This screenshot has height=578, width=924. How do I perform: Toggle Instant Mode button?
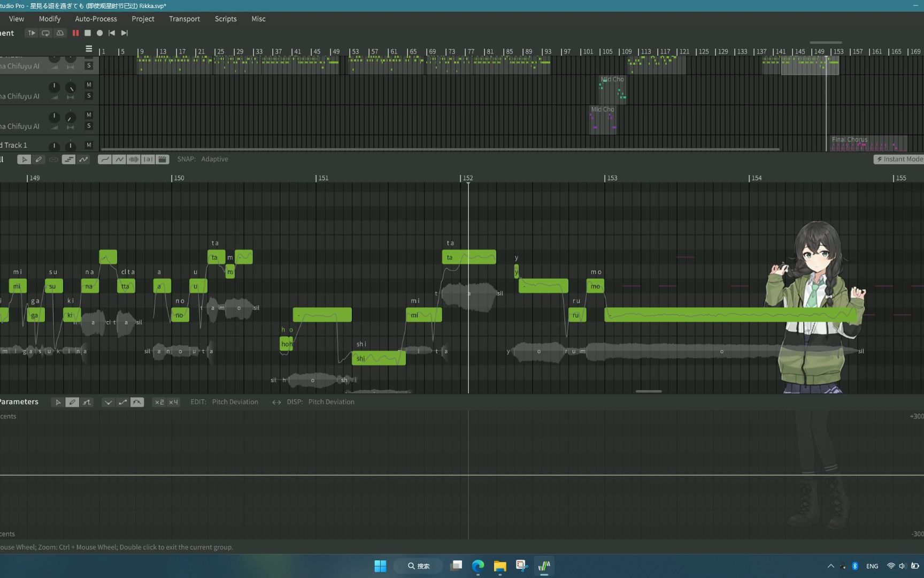tap(899, 159)
